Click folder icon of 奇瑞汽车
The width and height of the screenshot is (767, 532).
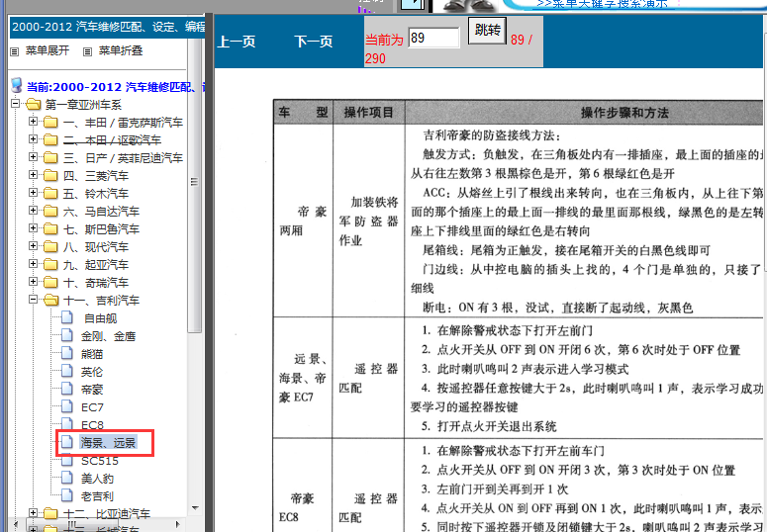(x=50, y=282)
